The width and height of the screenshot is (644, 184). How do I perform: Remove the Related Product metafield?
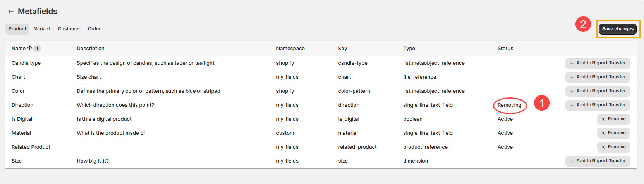tap(613, 147)
